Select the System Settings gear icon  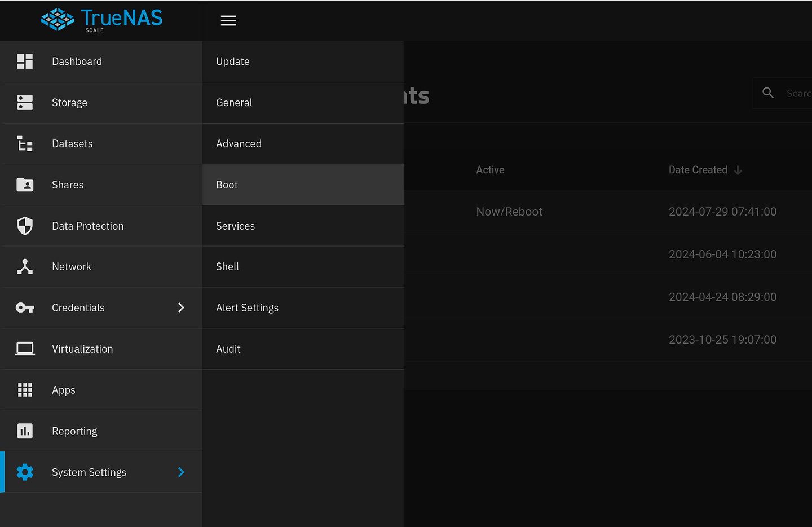click(25, 472)
